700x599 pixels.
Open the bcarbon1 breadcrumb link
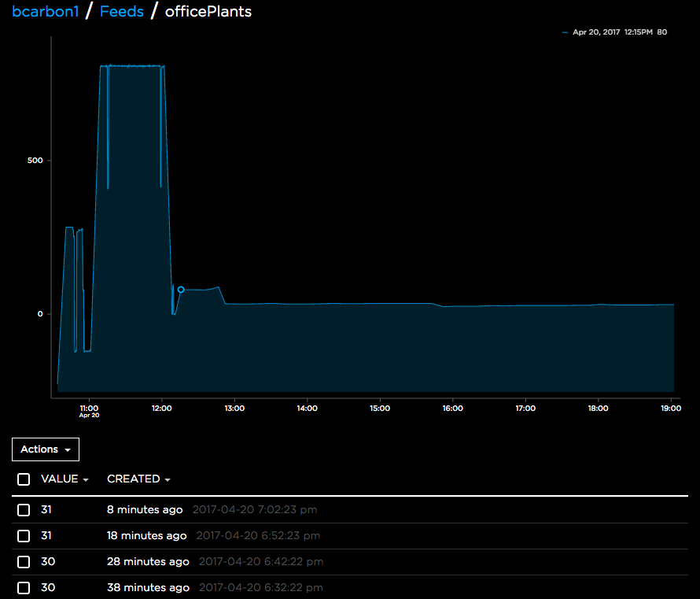pyautogui.click(x=45, y=12)
